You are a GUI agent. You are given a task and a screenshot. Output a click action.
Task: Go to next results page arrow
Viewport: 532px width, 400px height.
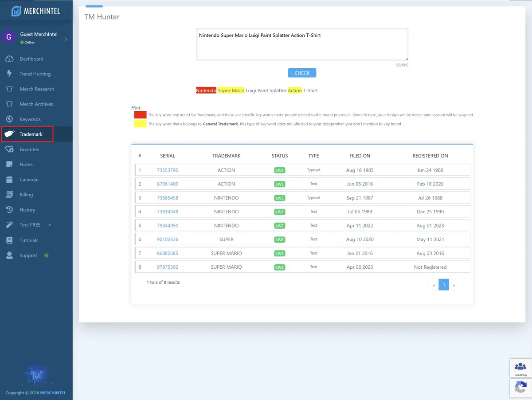pyautogui.click(x=454, y=285)
